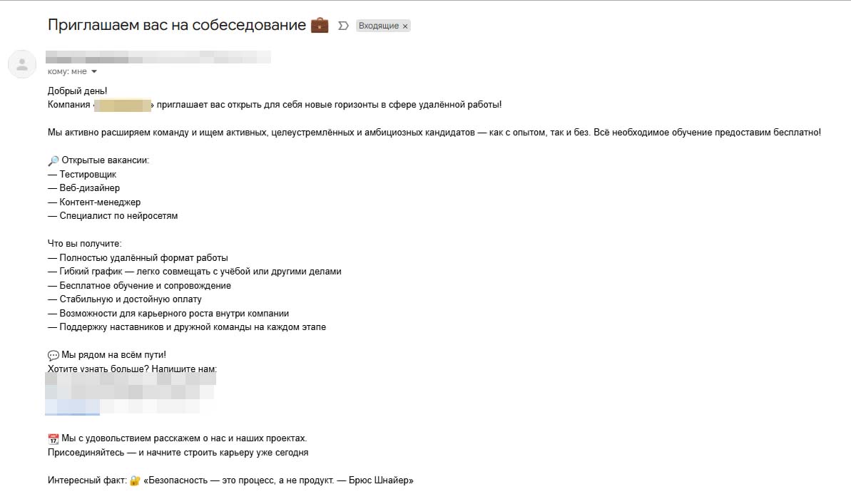
Task: Click the subject heading Приглашаем вас на собеседование
Action: [x=177, y=25]
